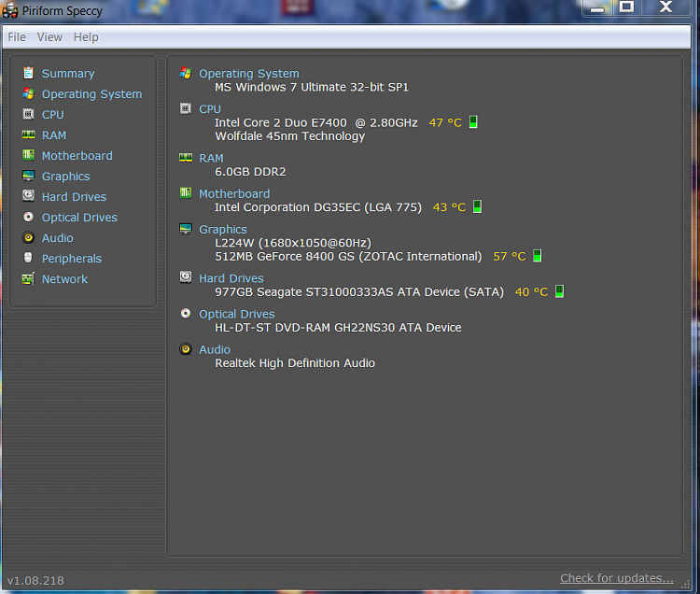Click the Hard Drives heading link in summary
This screenshot has width=700, height=594.
click(x=231, y=277)
